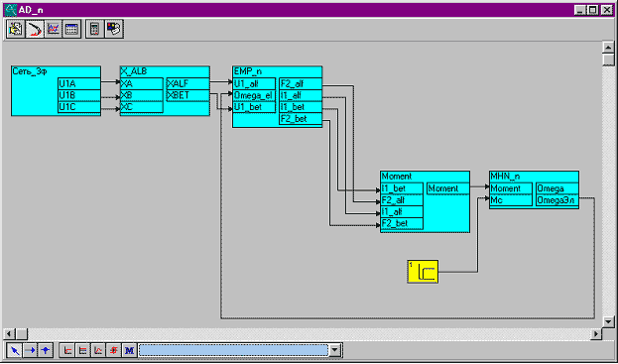Image resolution: width=618 pixels, height=364 pixels.
Task: Click the Omega output port
Action: (557, 188)
